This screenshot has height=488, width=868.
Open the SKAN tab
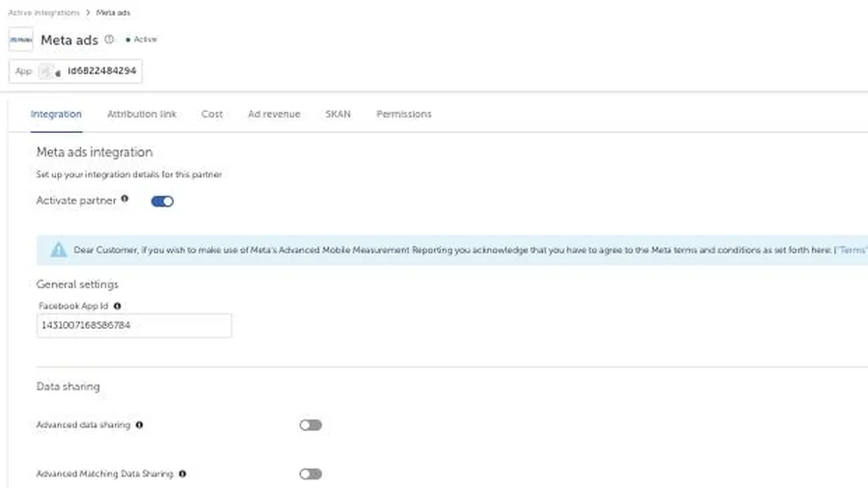click(x=338, y=114)
